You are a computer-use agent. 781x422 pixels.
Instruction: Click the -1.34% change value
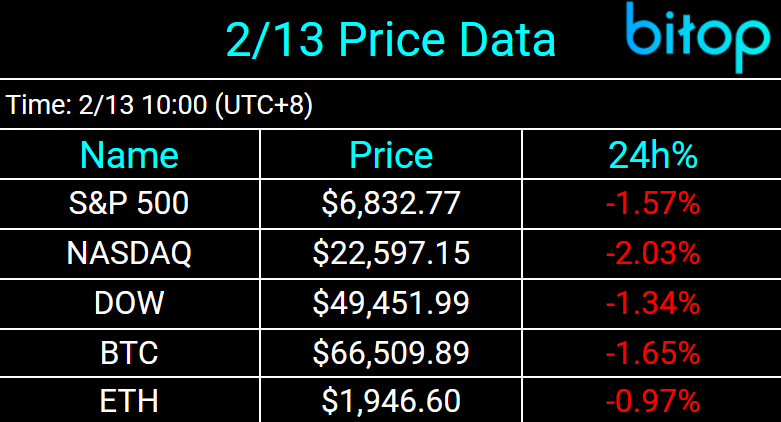[652, 303]
